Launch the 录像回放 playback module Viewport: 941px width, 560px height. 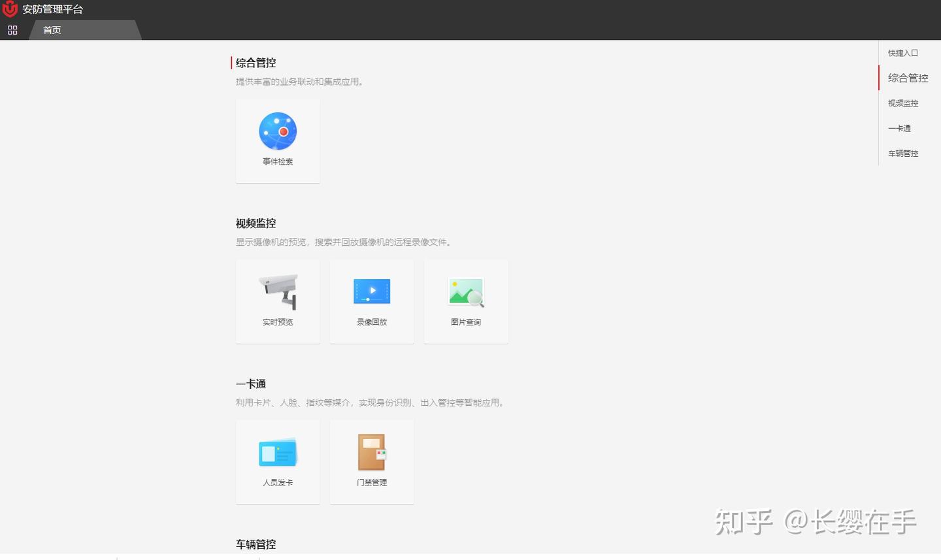pyautogui.click(x=371, y=301)
